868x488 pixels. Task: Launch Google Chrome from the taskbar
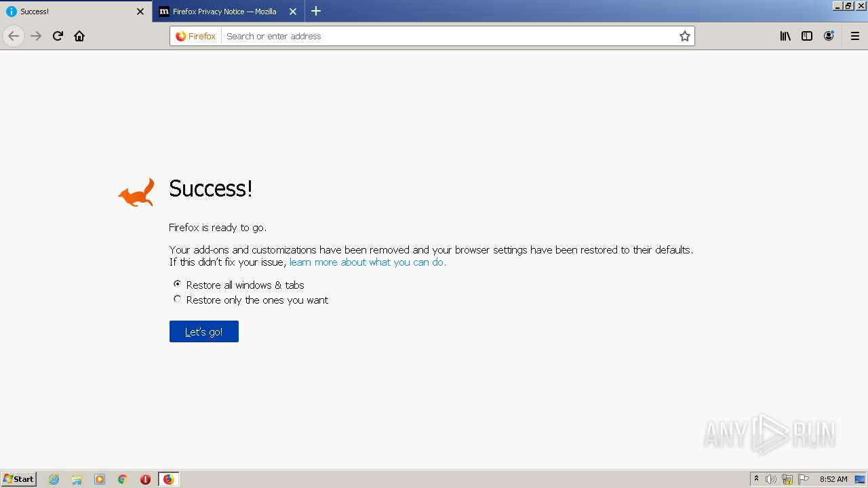pos(123,479)
